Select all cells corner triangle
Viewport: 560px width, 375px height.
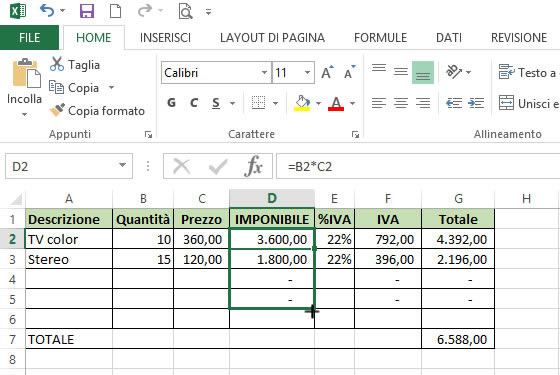coord(16,199)
